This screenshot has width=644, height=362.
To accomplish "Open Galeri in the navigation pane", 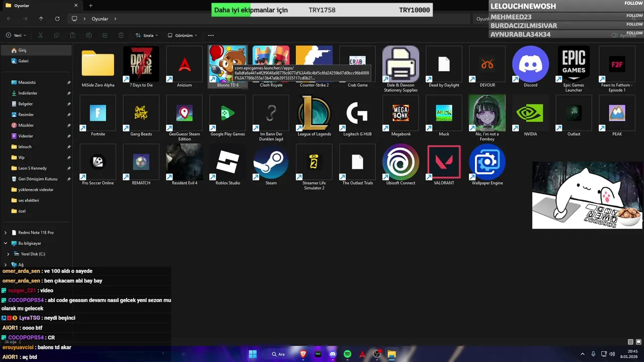I will [36, 61].
